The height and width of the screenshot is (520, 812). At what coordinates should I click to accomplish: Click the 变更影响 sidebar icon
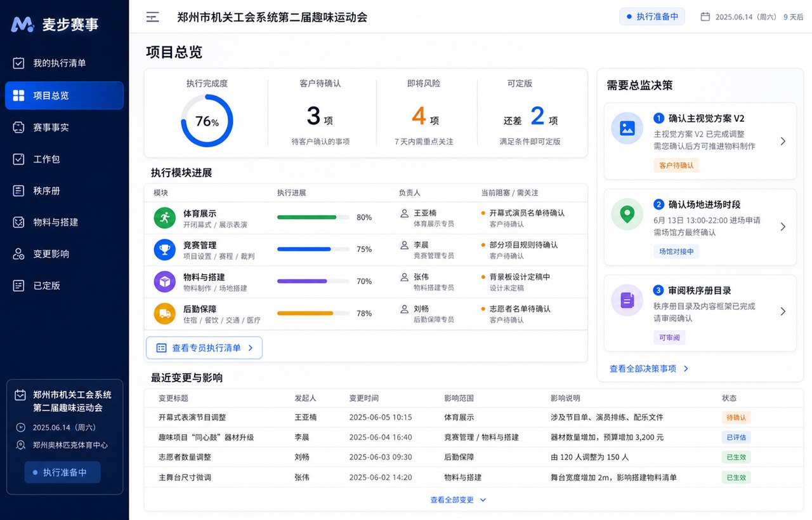(19, 254)
